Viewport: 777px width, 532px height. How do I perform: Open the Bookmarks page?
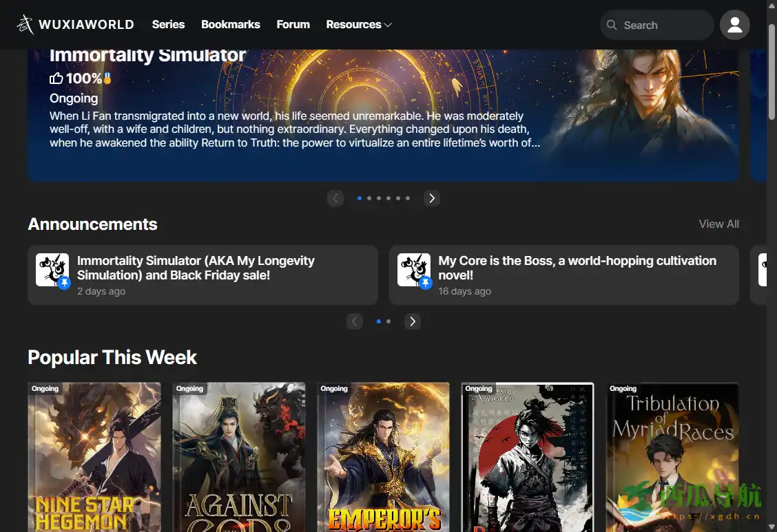(230, 25)
